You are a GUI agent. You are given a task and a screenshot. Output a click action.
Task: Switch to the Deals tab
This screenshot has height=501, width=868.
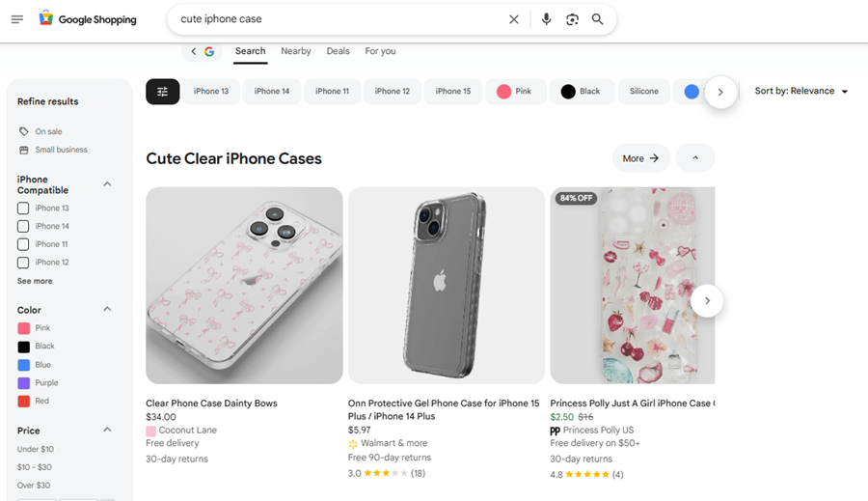(x=338, y=51)
